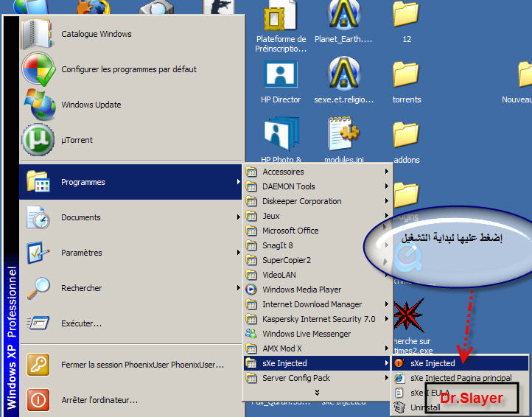
Task: Select the Programmes menu item
Action: pos(130,182)
